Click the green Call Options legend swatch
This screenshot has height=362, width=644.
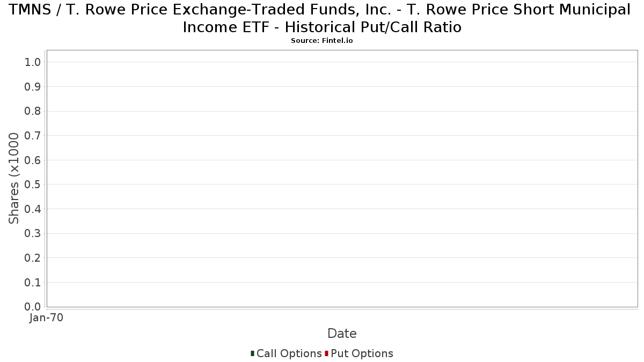coord(252,353)
